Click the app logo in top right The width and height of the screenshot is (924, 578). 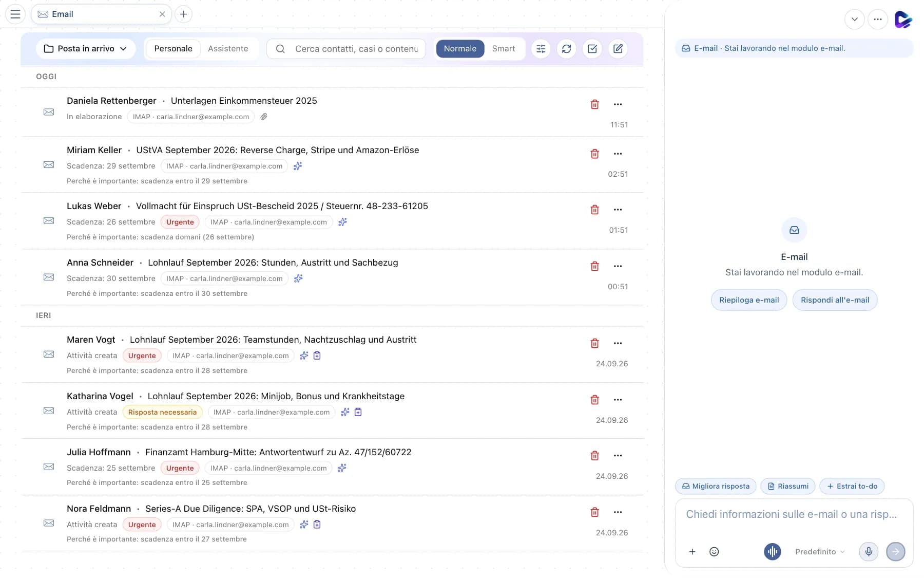tap(903, 20)
